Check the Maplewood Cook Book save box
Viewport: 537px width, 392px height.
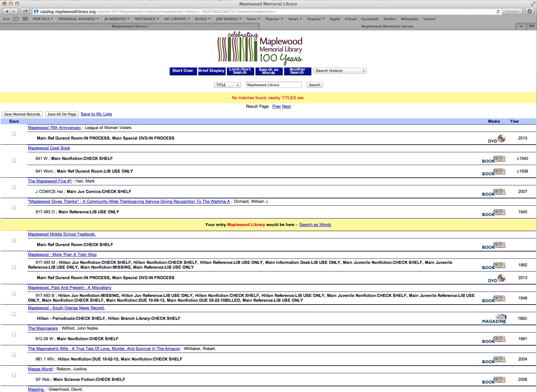click(14, 161)
